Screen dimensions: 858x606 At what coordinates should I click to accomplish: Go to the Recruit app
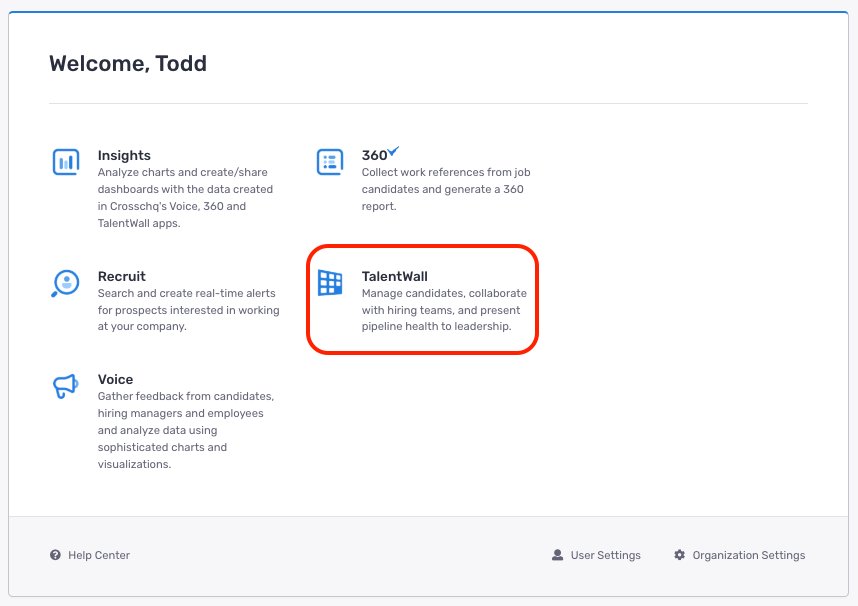click(120, 276)
